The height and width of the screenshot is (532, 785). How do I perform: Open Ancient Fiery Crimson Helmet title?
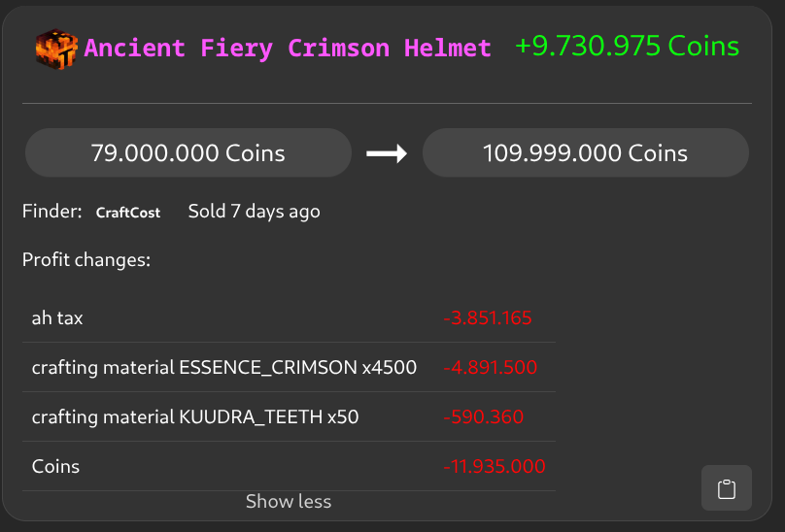288,48
